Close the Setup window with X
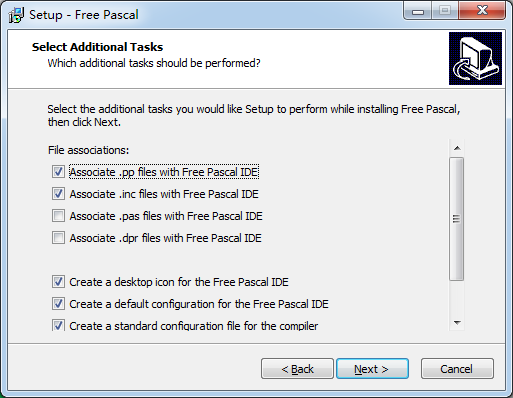Viewport: 513px width, 398px height. [482, 11]
